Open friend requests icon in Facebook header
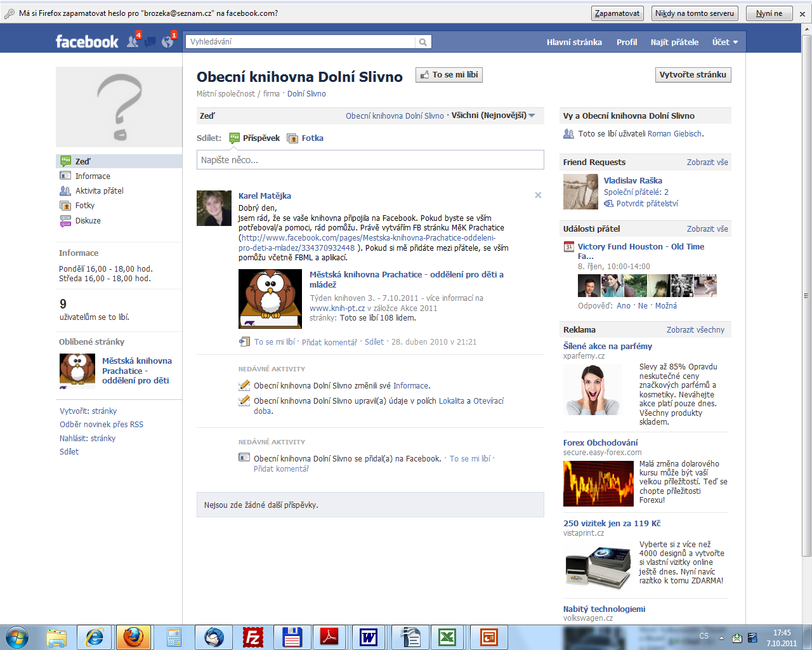Viewport: 812px width, 650px height. pos(133,41)
